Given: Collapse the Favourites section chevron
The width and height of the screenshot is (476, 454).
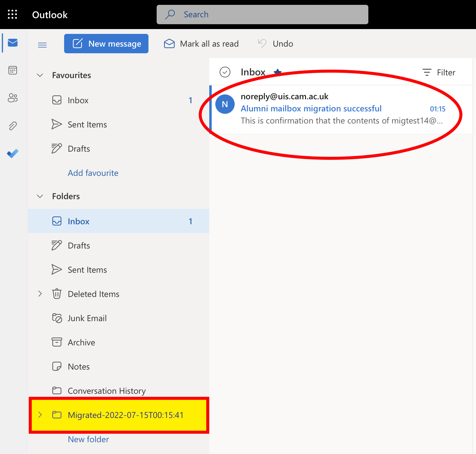Looking at the screenshot, I should [x=40, y=75].
